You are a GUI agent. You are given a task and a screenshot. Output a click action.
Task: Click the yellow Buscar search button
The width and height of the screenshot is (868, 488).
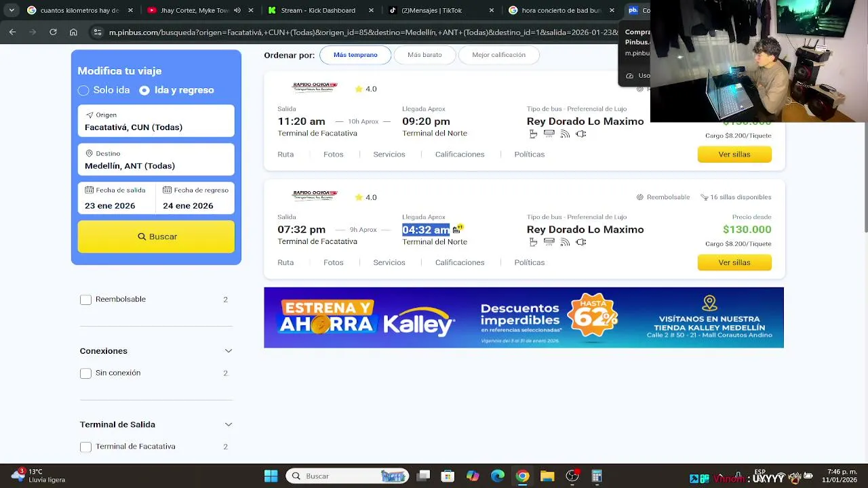tap(156, 237)
